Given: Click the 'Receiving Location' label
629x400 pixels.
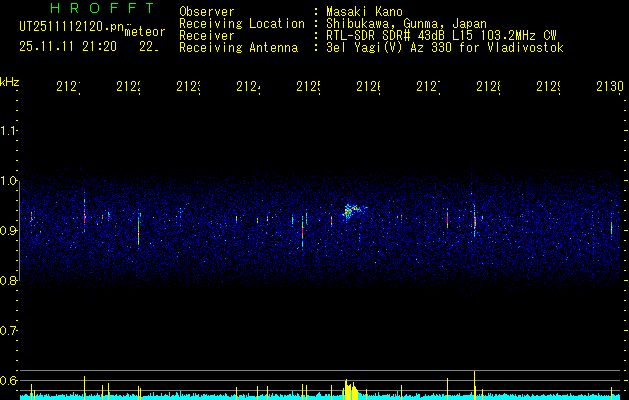Looking at the screenshot, I should [x=242, y=24].
